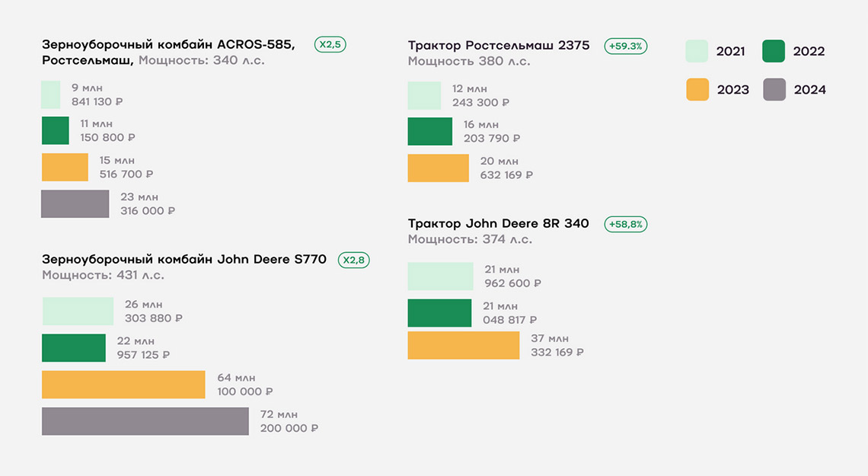Select the light green 21 млн 8R 340 bar
The image size is (868, 476).
pos(441,276)
